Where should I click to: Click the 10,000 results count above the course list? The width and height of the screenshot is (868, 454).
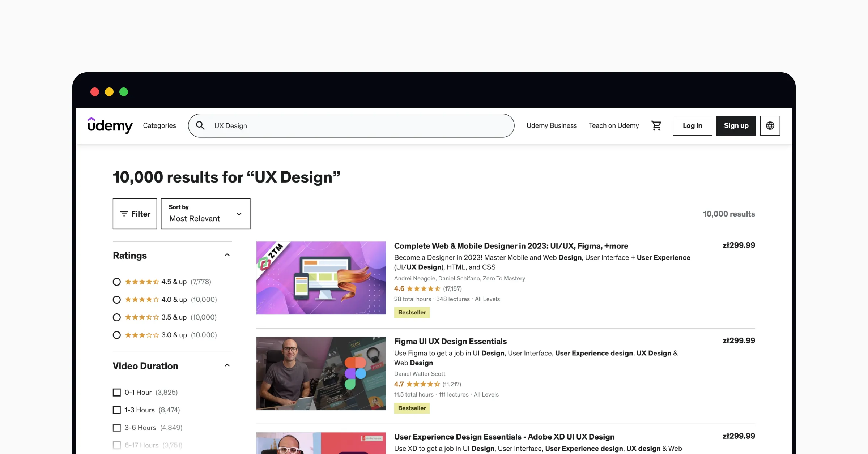[x=729, y=214]
